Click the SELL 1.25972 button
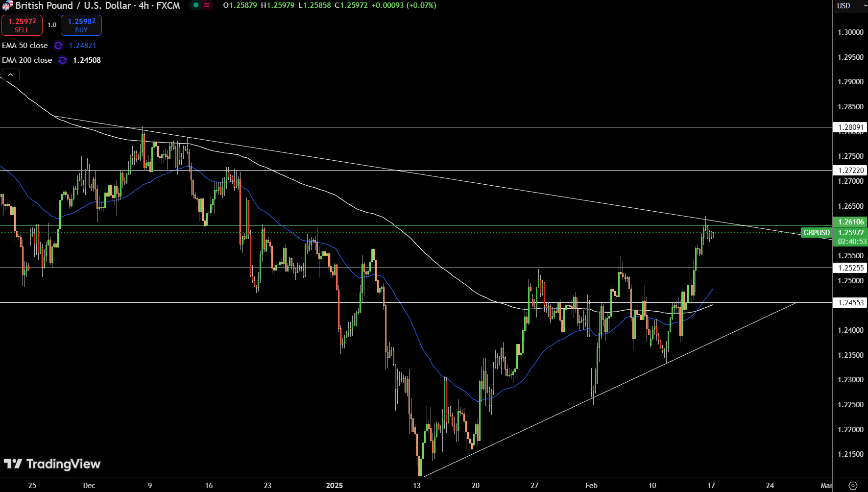The height and width of the screenshot is (492, 868). point(22,25)
